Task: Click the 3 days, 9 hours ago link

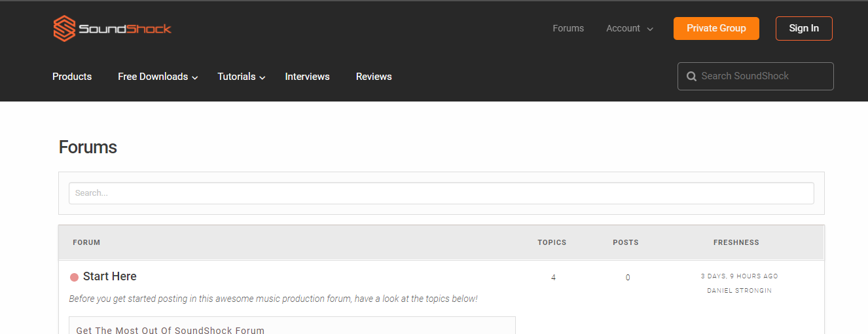Action: pos(739,276)
